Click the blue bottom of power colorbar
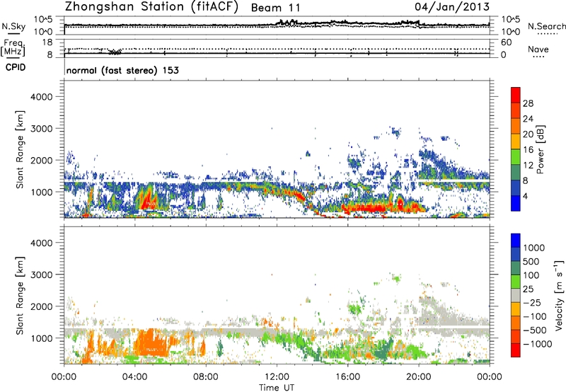This screenshot has height=392, width=566. tap(516, 203)
